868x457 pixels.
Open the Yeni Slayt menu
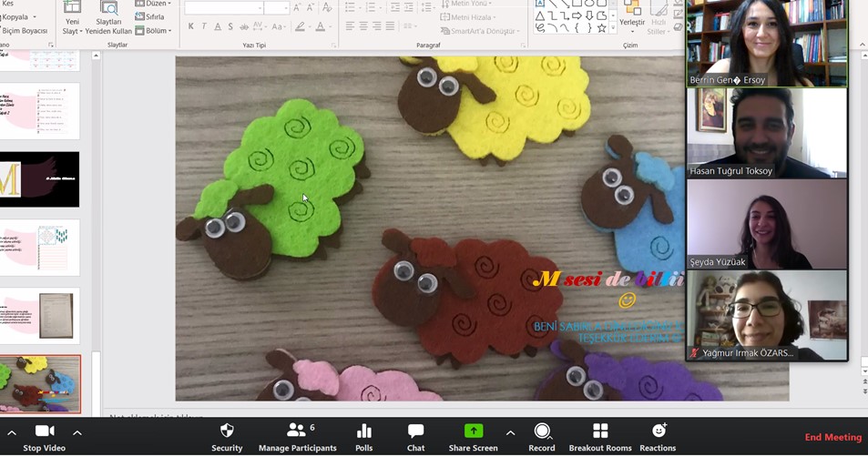(x=71, y=20)
